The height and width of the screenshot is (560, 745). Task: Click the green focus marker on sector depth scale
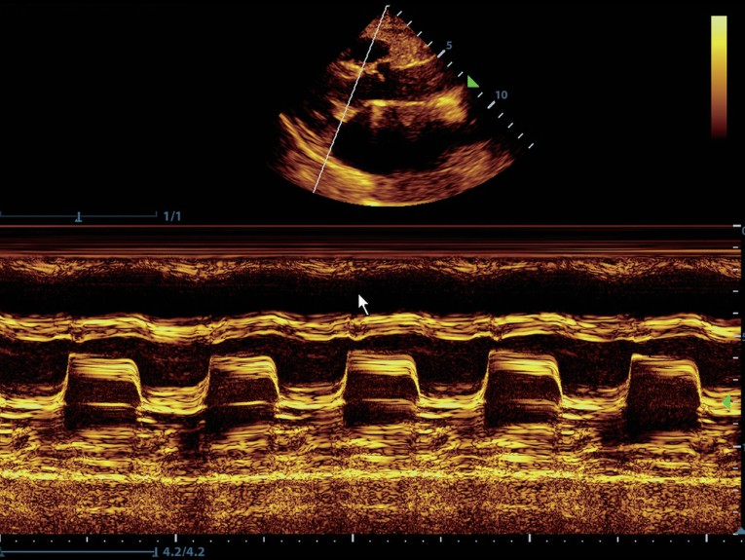472,82
